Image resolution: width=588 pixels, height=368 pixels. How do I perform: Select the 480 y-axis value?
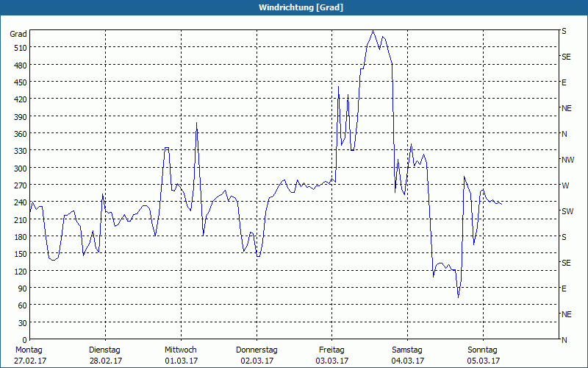pos(21,66)
